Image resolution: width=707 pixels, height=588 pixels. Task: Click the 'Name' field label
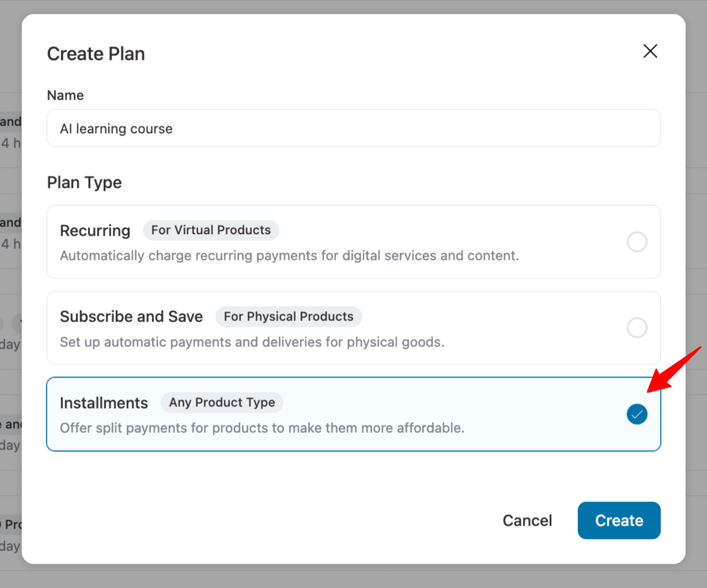tap(65, 95)
